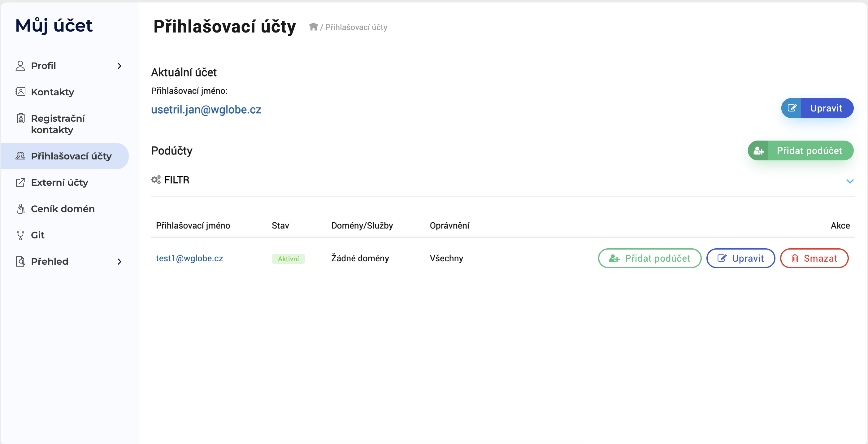The width and height of the screenshot is (868, 444).
Task: Click the Žádné domény cell
Action: tap(360, 258)
